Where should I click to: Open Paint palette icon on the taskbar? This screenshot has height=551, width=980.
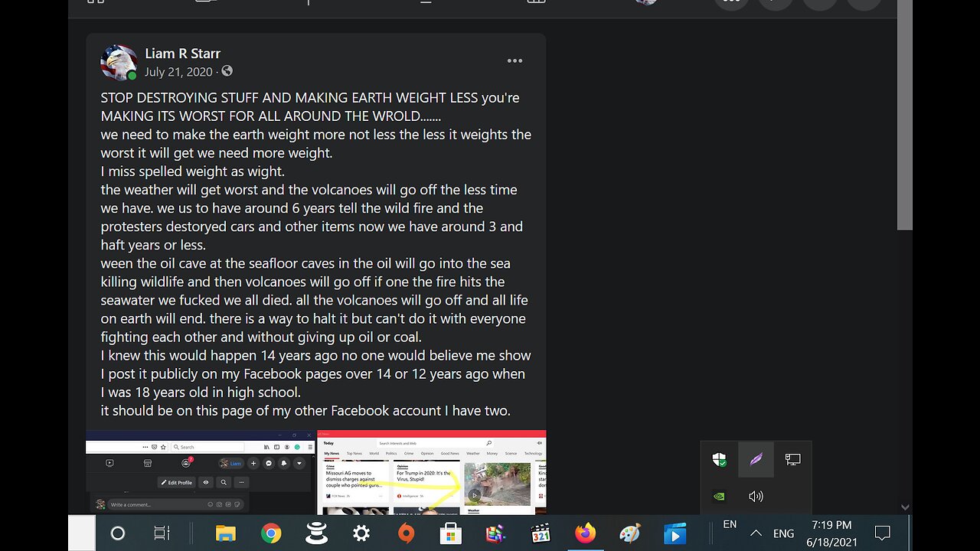(x=630, y=533)
